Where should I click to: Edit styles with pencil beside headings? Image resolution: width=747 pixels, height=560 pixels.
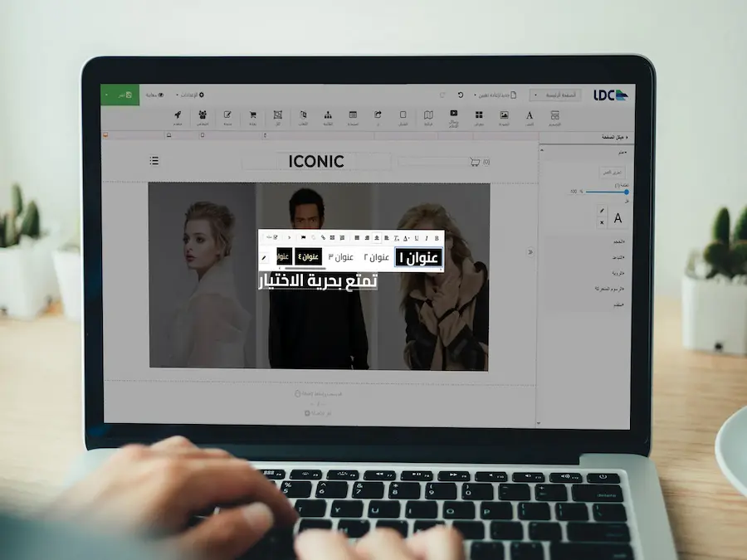tap(265, 258)
